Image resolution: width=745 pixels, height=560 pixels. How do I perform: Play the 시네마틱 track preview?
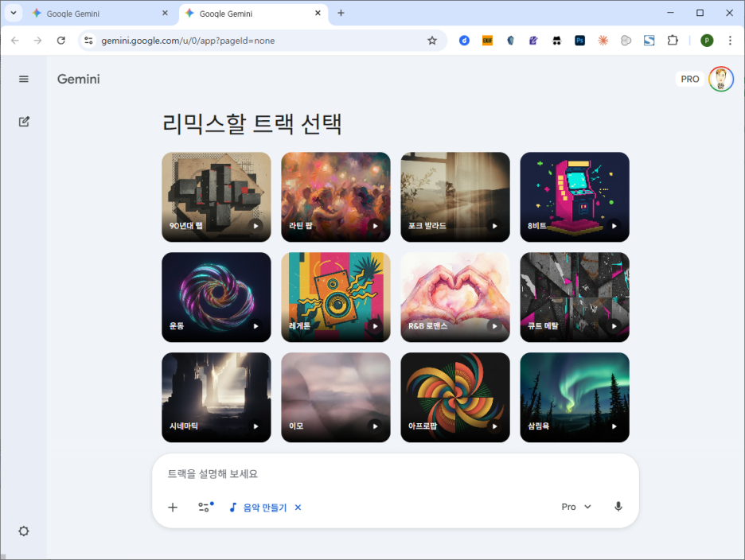(x=255, y=426)
